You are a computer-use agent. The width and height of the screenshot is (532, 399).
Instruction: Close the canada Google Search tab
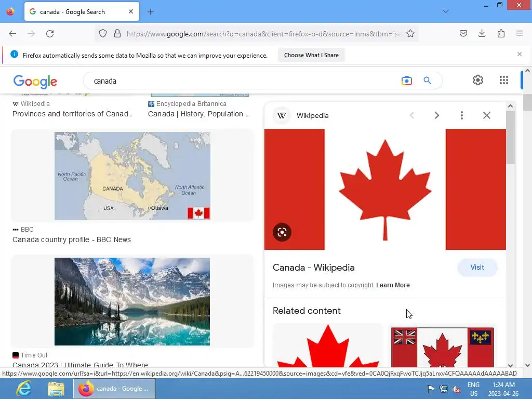[131, 11]
